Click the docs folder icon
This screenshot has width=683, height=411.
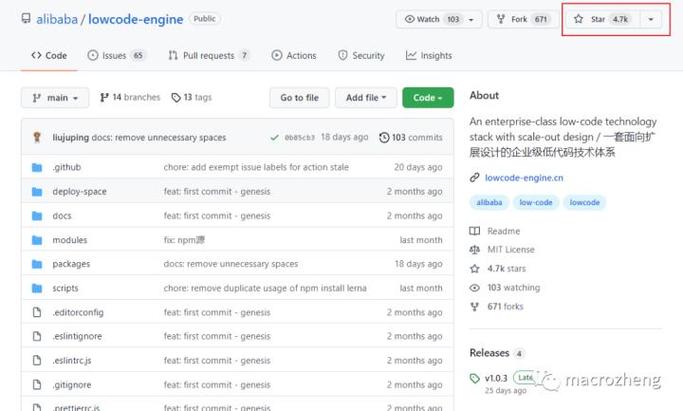point(37,216)
